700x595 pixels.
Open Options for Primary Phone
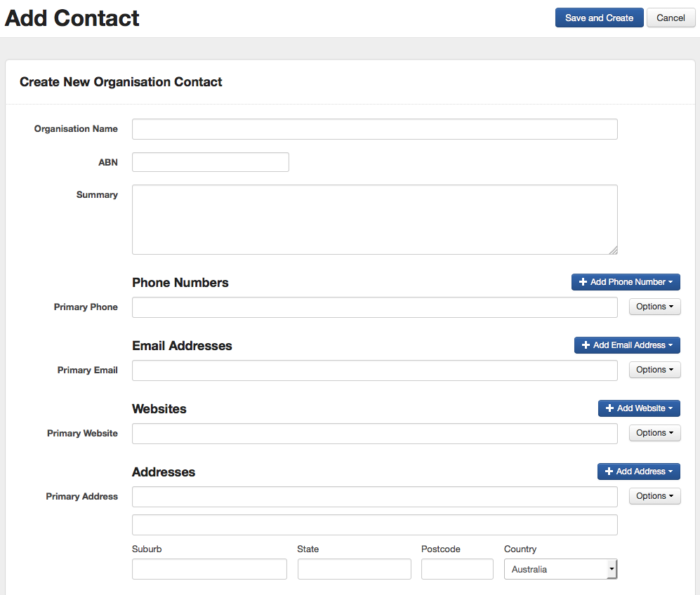[x=654, y=307]
